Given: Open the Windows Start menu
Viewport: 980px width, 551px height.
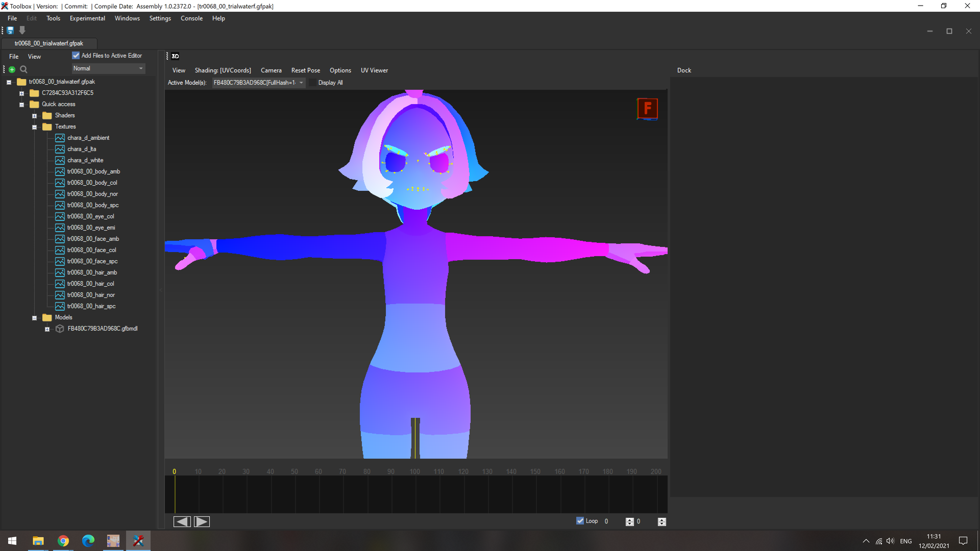Looking at the screenshot, I should (x=12, y=541).
